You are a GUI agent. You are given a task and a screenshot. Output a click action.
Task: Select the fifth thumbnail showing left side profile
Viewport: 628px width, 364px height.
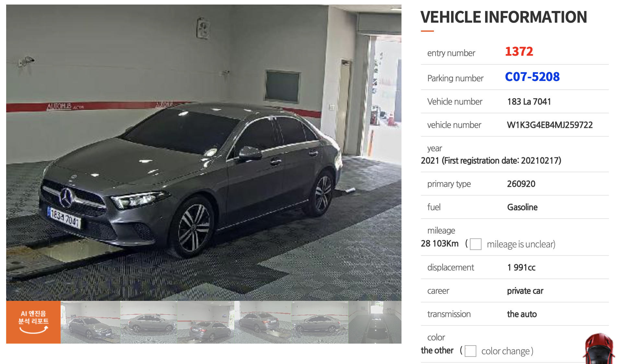coord(320,322)
